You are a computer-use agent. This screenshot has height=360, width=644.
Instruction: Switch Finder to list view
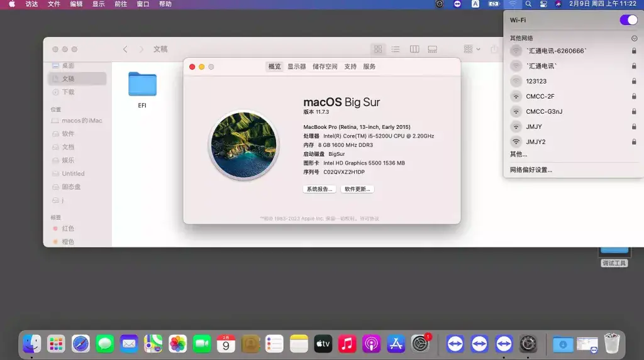[x=396, y=49]
